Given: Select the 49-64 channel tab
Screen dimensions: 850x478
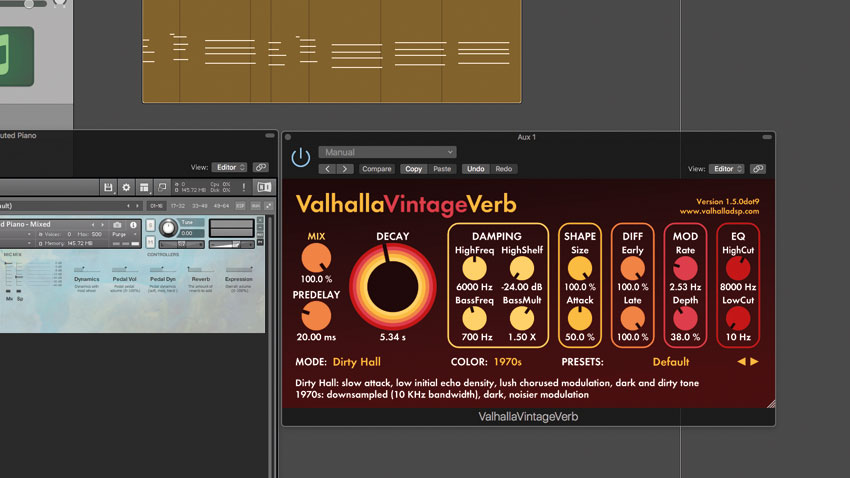Looking at the screenshot, I should [221, 206].
